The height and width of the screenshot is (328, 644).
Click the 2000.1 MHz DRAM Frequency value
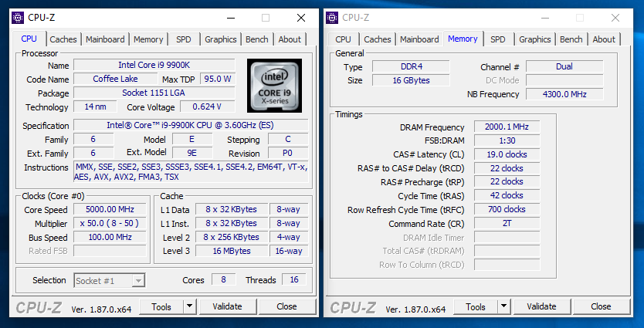point(507,127)
